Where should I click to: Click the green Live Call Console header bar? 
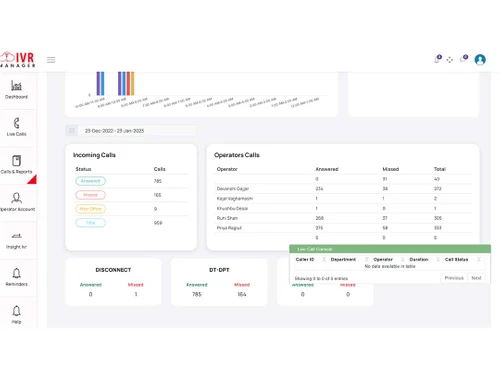390,249
